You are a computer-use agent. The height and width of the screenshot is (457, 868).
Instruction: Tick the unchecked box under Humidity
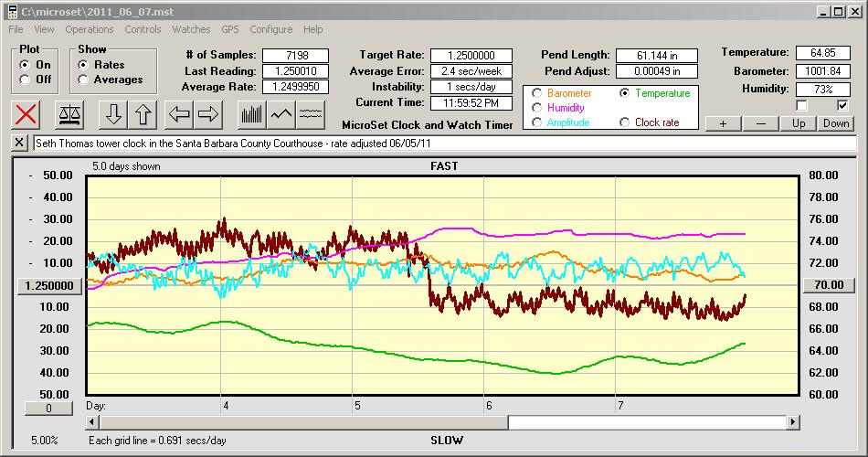pos(801,105)
